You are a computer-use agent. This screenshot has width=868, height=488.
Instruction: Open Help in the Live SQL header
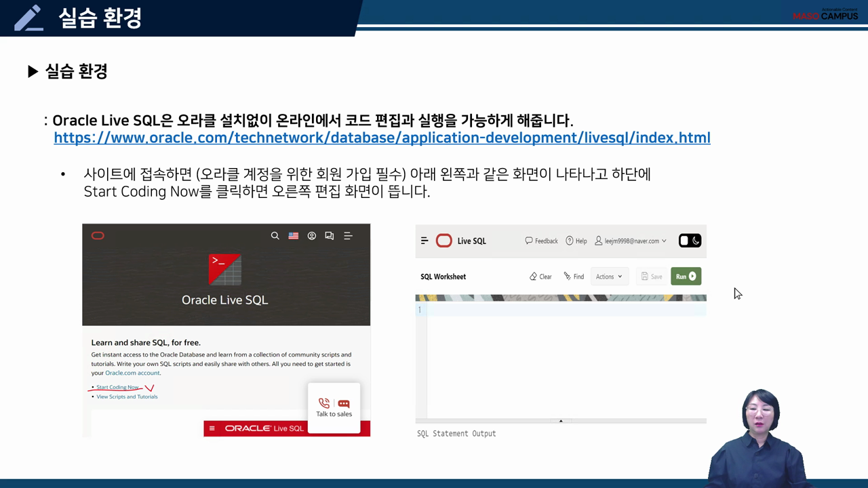pyautogui.click(x=576, y=241)
